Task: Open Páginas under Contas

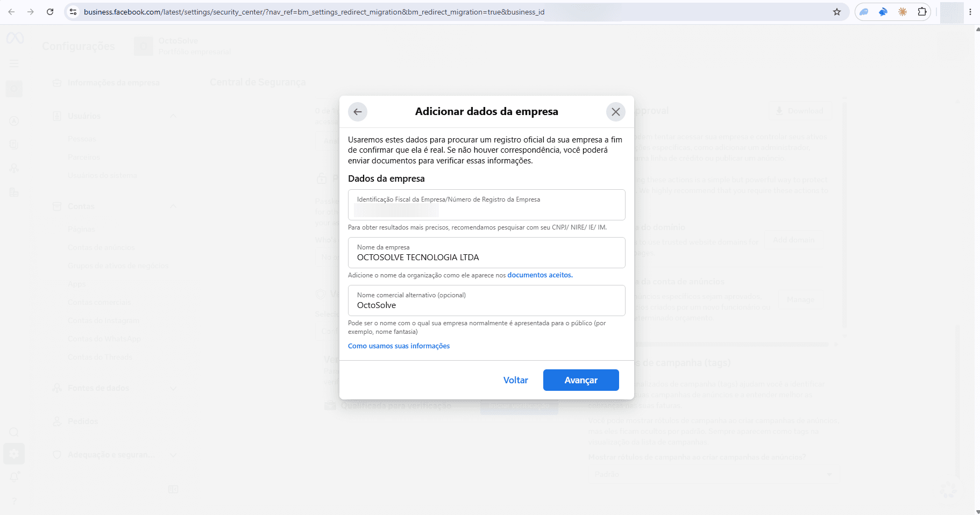Action: click(81, 229)
